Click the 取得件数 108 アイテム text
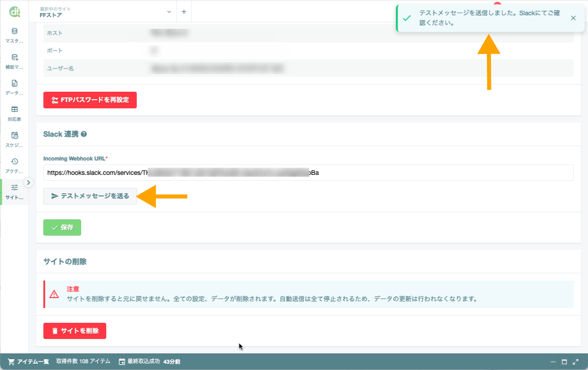This screenshot has height=370, width=588. tap(83, 361)
